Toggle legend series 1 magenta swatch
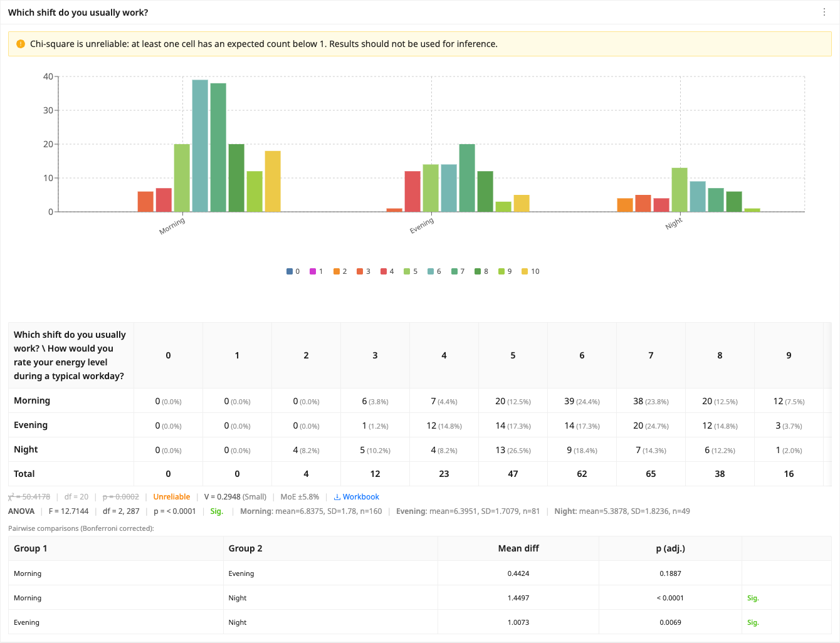The width and height of the screenshot is (840, 643). pos(313,271)
